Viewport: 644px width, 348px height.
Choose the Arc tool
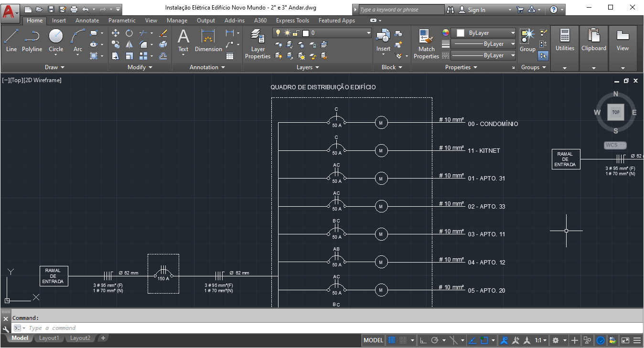tap(78, 41)
